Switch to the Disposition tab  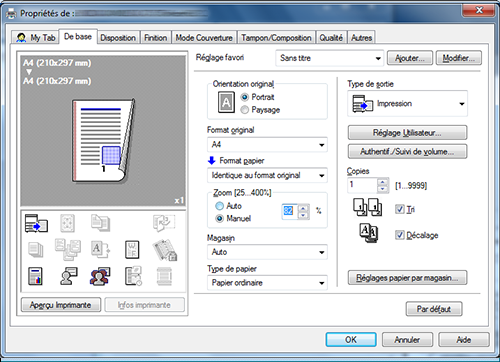coord(118,38)
